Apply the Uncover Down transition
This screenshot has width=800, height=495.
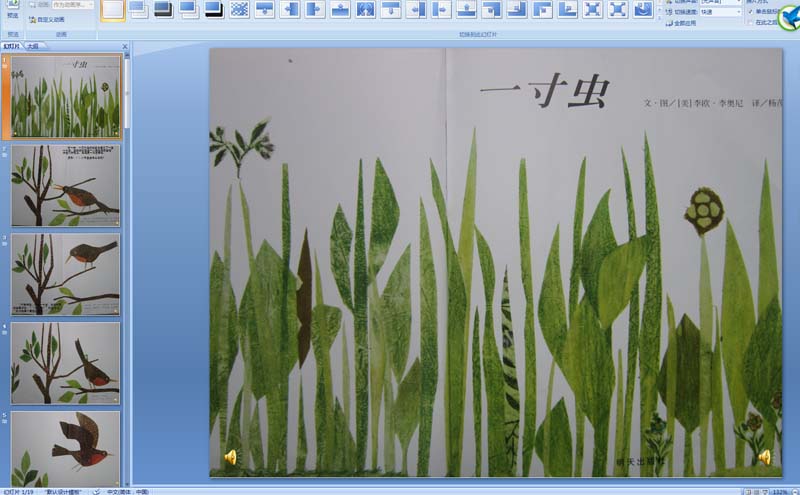391,9
